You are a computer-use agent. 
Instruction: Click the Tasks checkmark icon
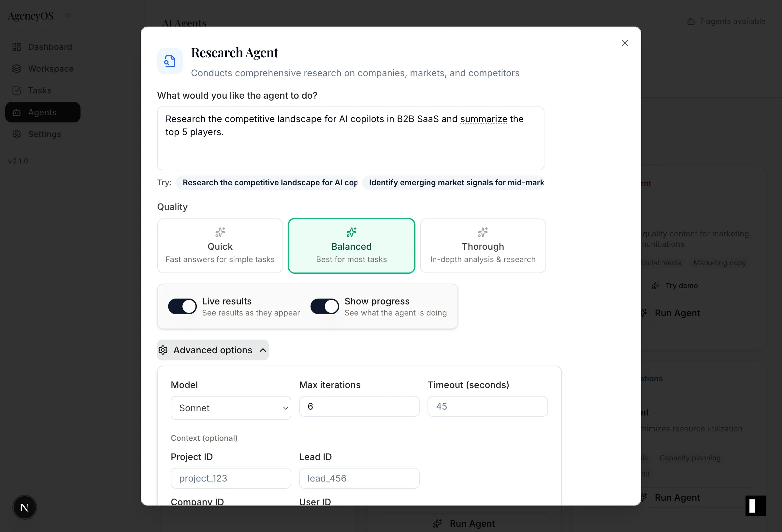17,91
